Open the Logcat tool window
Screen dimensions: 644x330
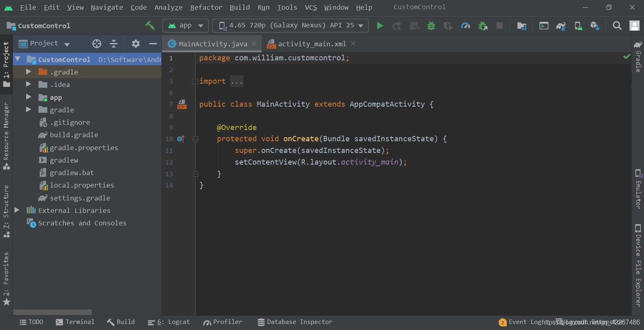click(x=169, y=322)
